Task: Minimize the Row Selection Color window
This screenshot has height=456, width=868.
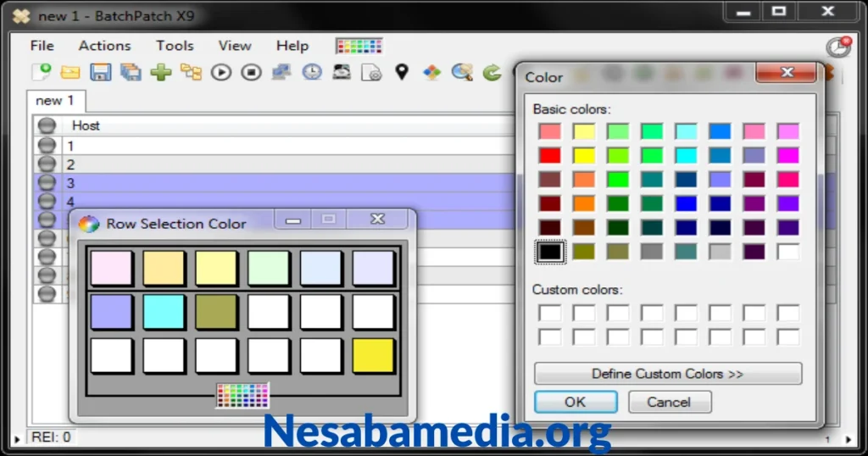Action: click(x=293, y=220)
